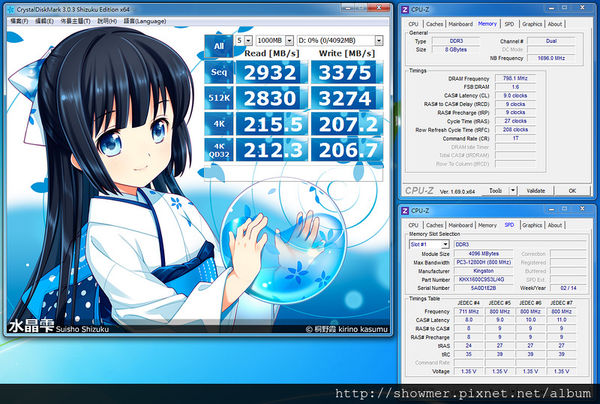The width and height of the screenshot is (600, 404).
Task: Click the comment input field below results
Action: coord(293,173)
